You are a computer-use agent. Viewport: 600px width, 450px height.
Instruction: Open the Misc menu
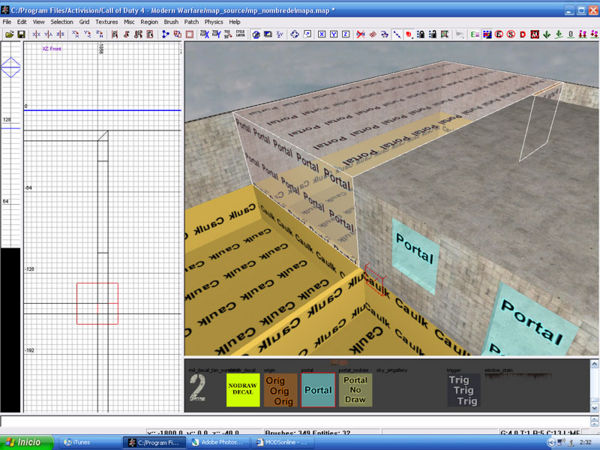point(129,22)
